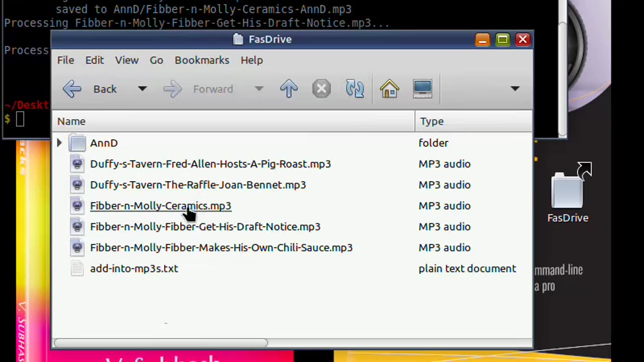
Task: Reload the current folder
Action: 355,89
